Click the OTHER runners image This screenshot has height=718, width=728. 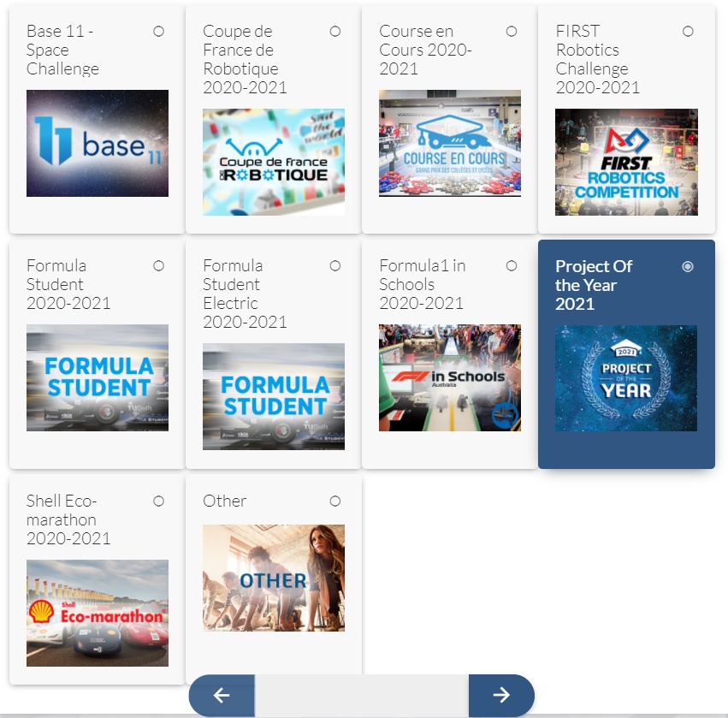pos(274,578)
